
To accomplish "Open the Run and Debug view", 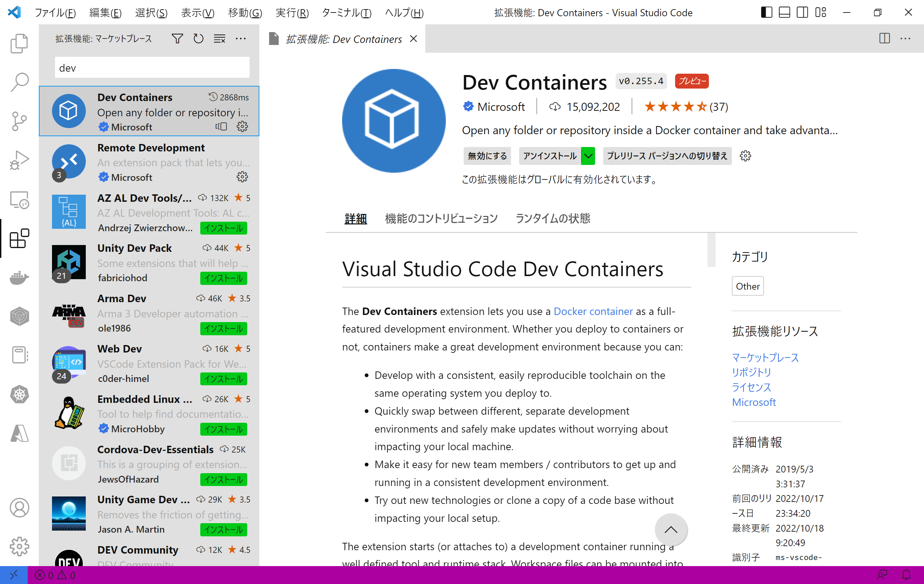I will 19,161.
